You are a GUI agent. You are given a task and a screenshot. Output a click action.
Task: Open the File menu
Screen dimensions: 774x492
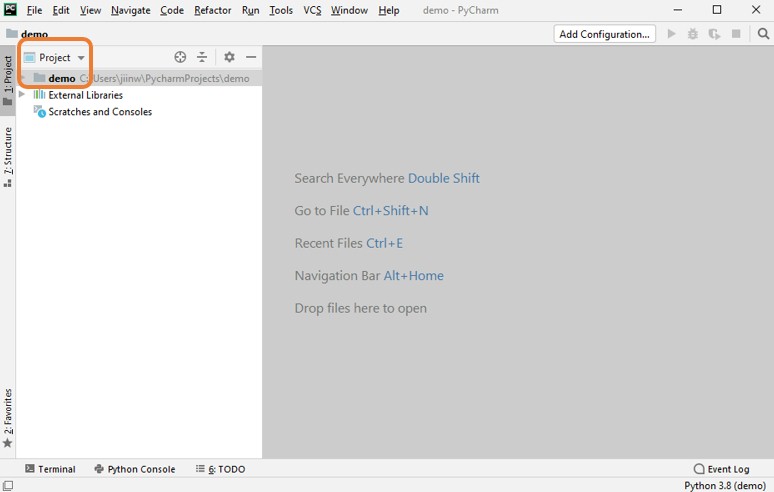(x=34, y=10)
